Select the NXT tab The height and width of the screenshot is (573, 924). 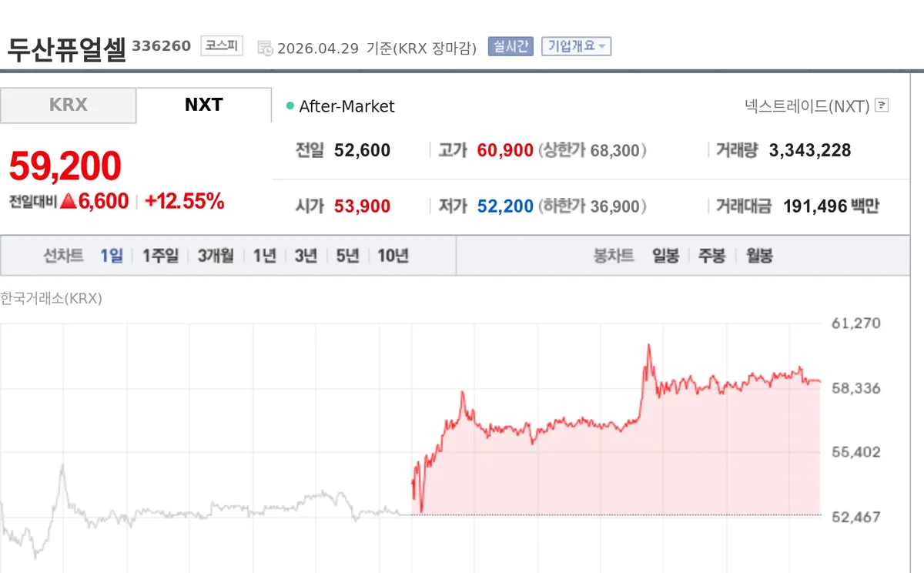click(204, 105)
